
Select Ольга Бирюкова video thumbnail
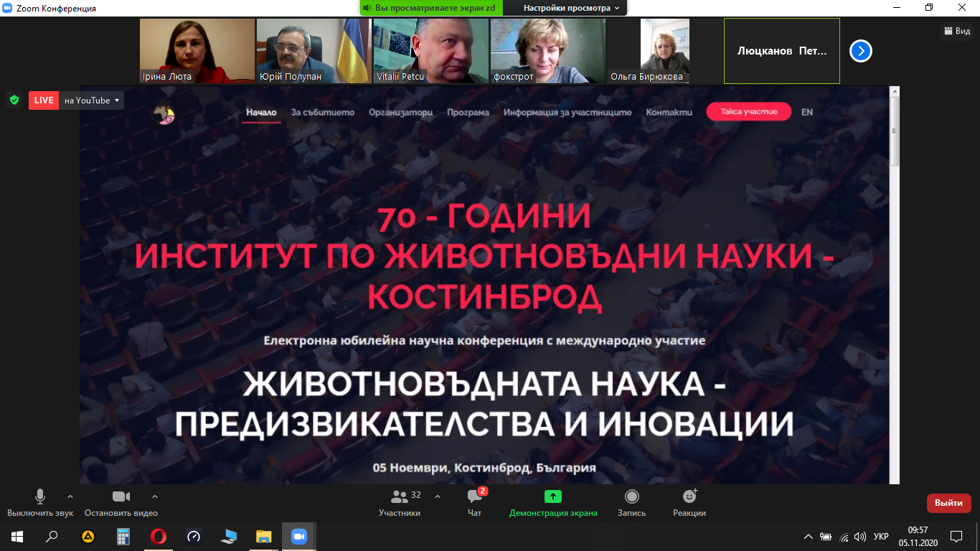click(664, 51)
